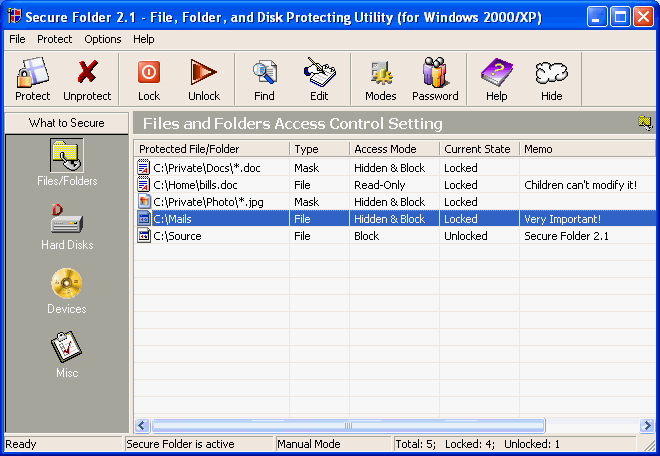Select the Devices CD icon
This screenshot has height=456, width=660.
pyautogui.click(x=66, y=283)
